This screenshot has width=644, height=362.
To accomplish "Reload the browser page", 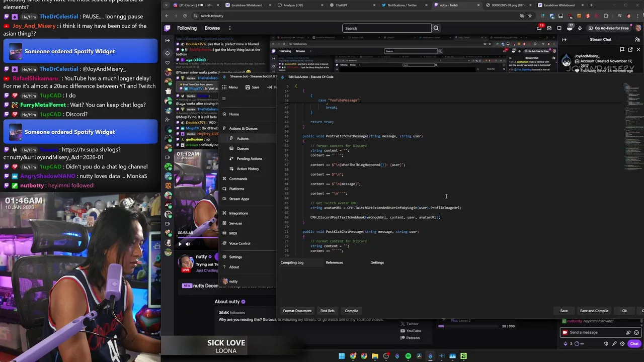I will [x=185, y=16].
